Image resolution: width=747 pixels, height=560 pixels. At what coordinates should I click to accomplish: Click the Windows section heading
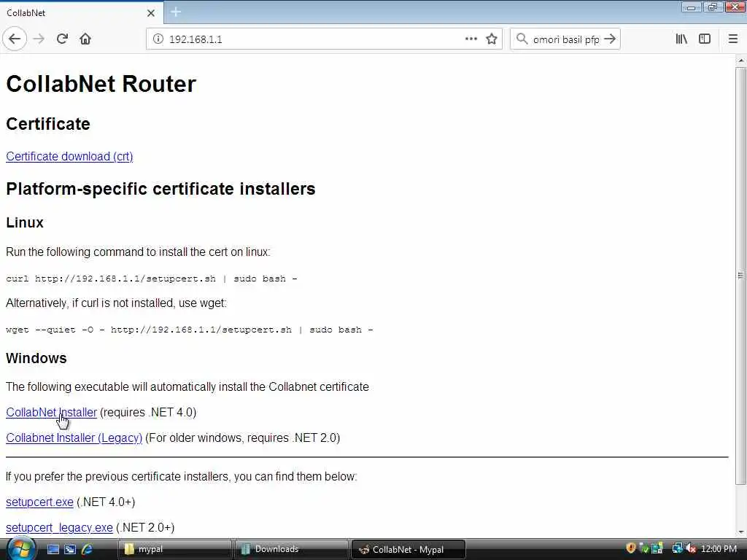click(x=36, y=358)
